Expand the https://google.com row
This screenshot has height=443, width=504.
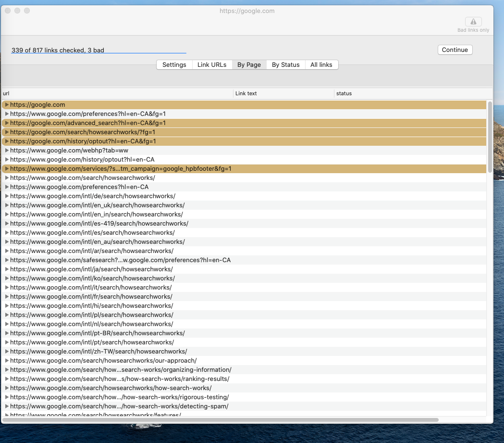coord(7,104)
